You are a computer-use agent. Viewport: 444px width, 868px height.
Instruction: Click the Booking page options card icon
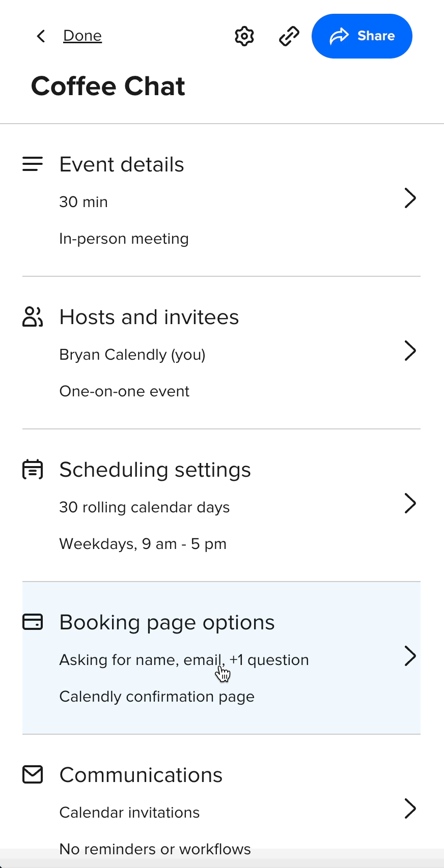pyautogui.click(x=33, y=622)
